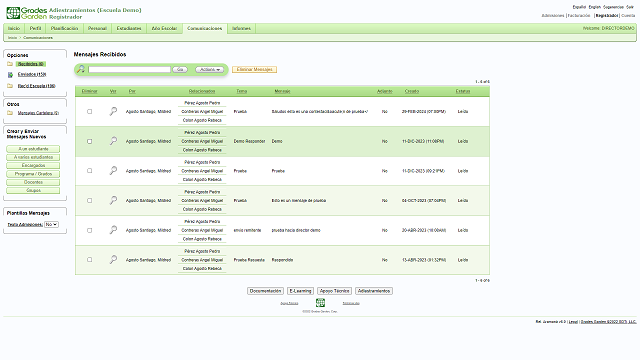Click the Programa / Grados button
The image size is (640, 360).
click(33, 174)
